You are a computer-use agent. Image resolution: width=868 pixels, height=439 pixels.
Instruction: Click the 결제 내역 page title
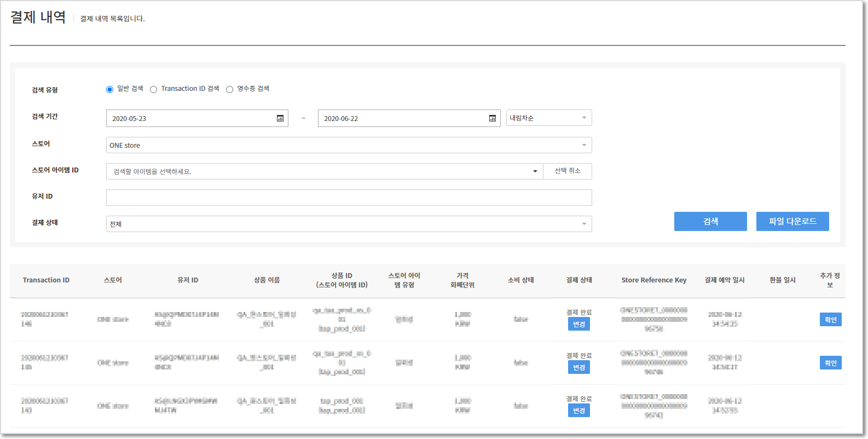(38, 17)
